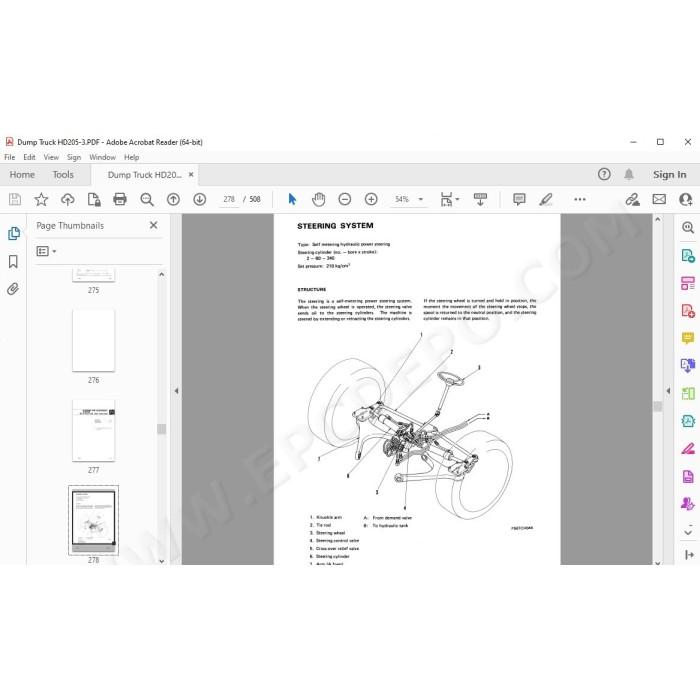Image resolution: width=700 pixels, height=700 pixels.
Task: Open the more tools ellipsis
Action: tap(580, 199)
